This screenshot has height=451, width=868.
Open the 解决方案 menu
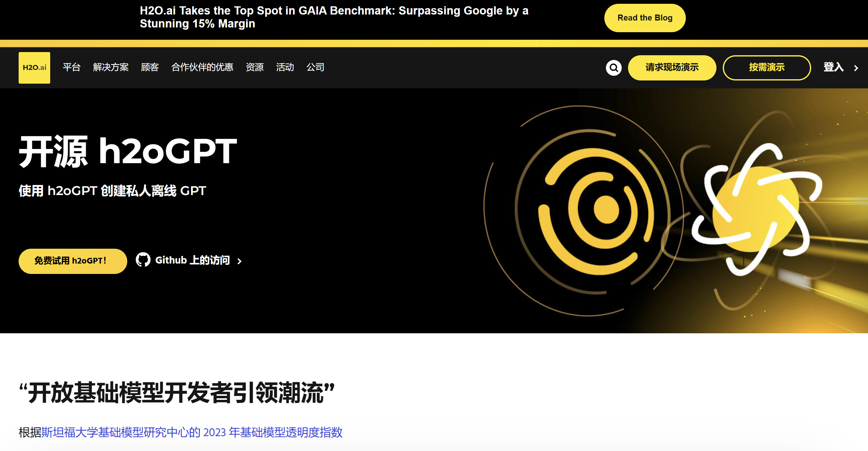(111, 67)
